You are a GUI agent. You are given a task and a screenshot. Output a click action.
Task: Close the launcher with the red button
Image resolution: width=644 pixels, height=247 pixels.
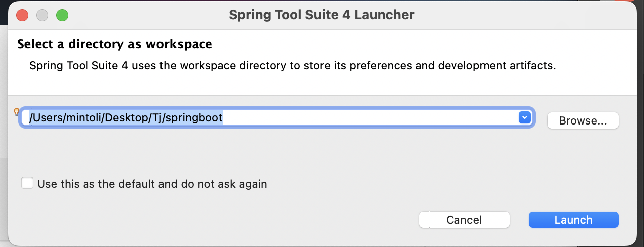point(23,15)
